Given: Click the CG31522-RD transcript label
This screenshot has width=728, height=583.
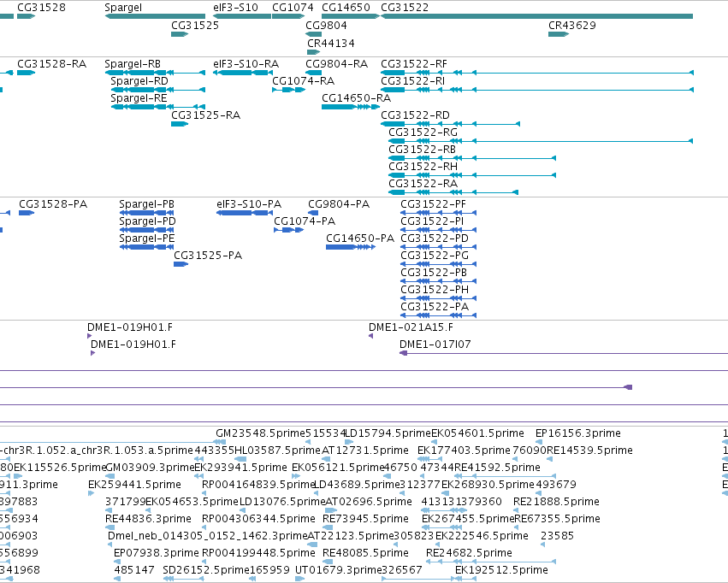Looking at the screenshot, I should point(415,115).
